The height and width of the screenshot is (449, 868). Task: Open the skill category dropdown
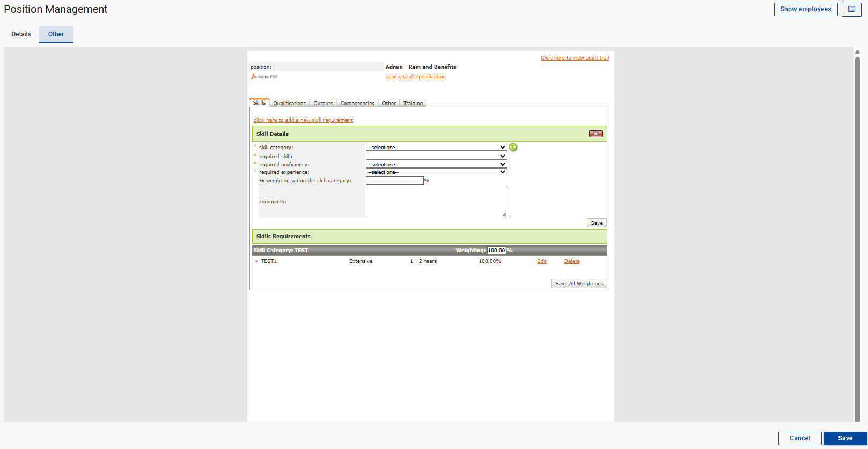436,148
